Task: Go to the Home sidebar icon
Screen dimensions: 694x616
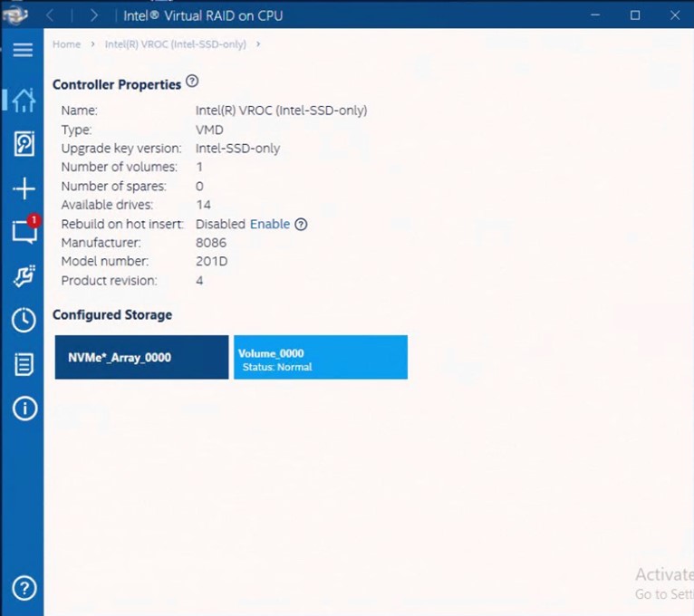Action: pos(24,100)
